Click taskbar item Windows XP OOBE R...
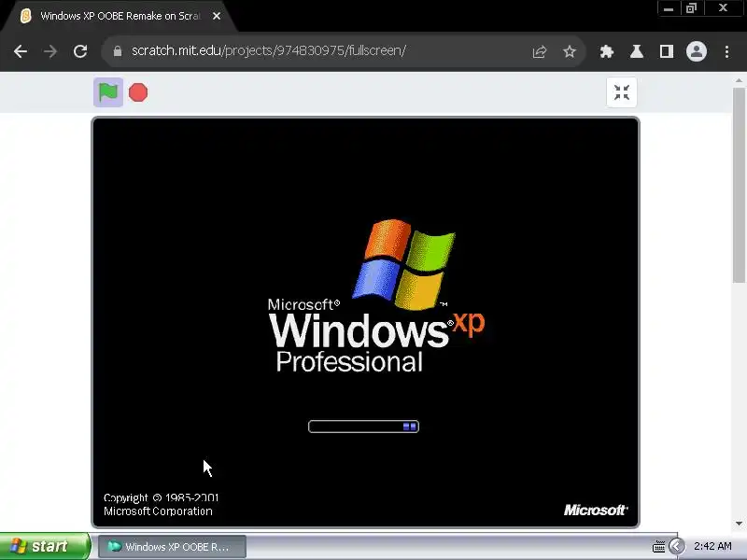Viewport: 747px width, 560px height. 173,547
